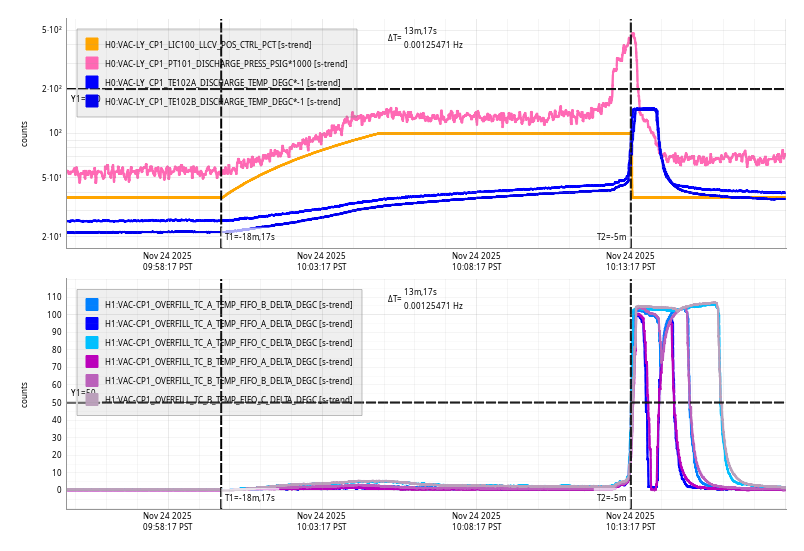Click the TC_A_TEMP_FIFO_B_DELTA_DEGC legend swatch
The width and height of the screenshot is (804, 551).
[92, 304]
